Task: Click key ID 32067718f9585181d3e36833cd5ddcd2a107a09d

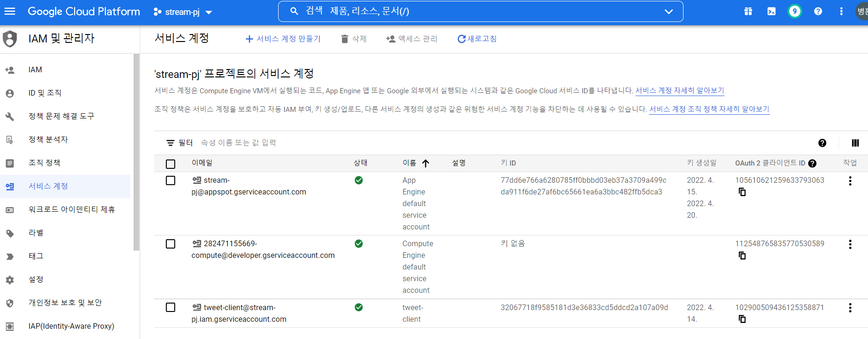Action: click(x=584, y=307)
